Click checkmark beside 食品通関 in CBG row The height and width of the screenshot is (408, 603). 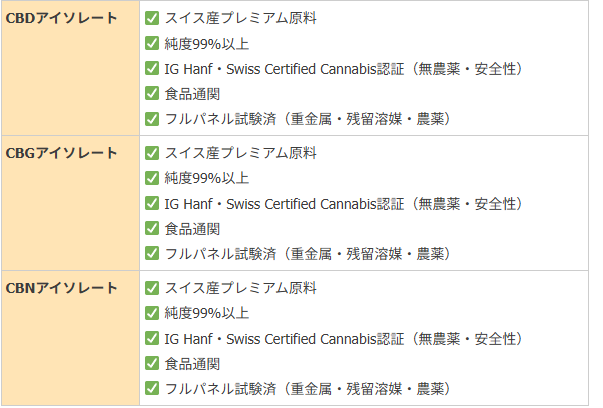pos(152,228)
